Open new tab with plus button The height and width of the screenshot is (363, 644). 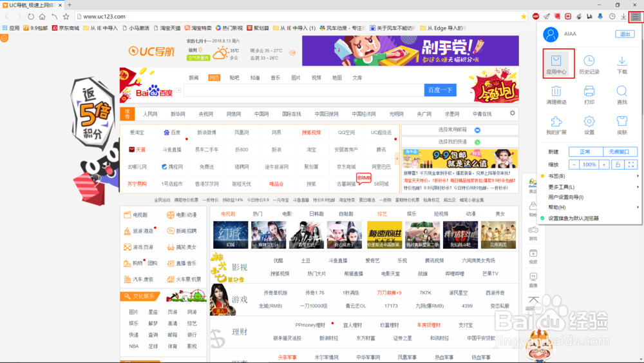[70, 5]
